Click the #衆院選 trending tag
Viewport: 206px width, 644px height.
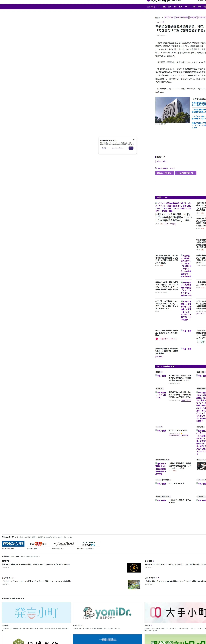193,18
